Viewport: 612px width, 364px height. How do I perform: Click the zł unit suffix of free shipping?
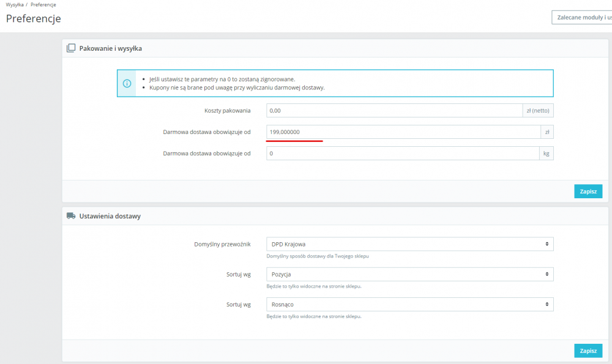pos(547,132)
